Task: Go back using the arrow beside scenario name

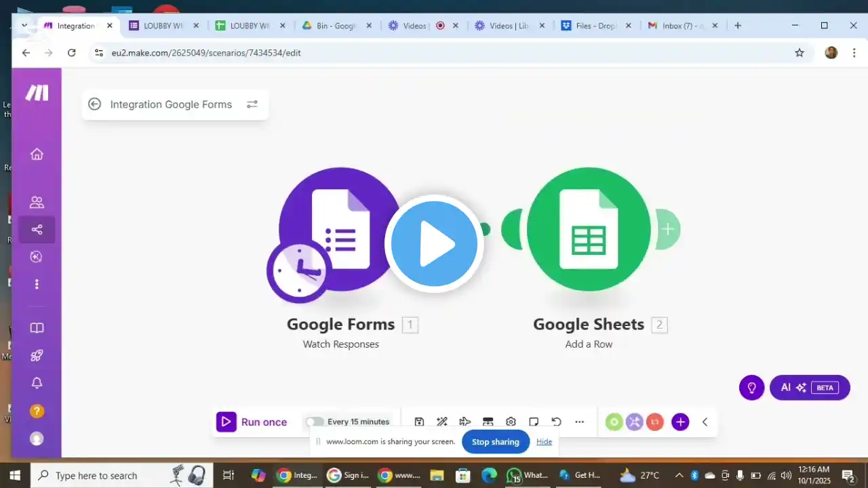Action: [95, 104]
